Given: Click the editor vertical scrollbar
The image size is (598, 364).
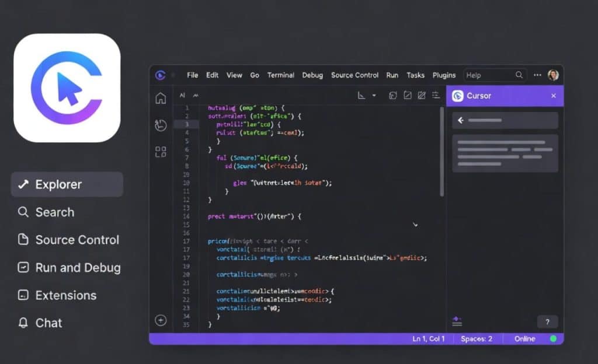Looking at the screenshot, I should [x=441, y=152].
